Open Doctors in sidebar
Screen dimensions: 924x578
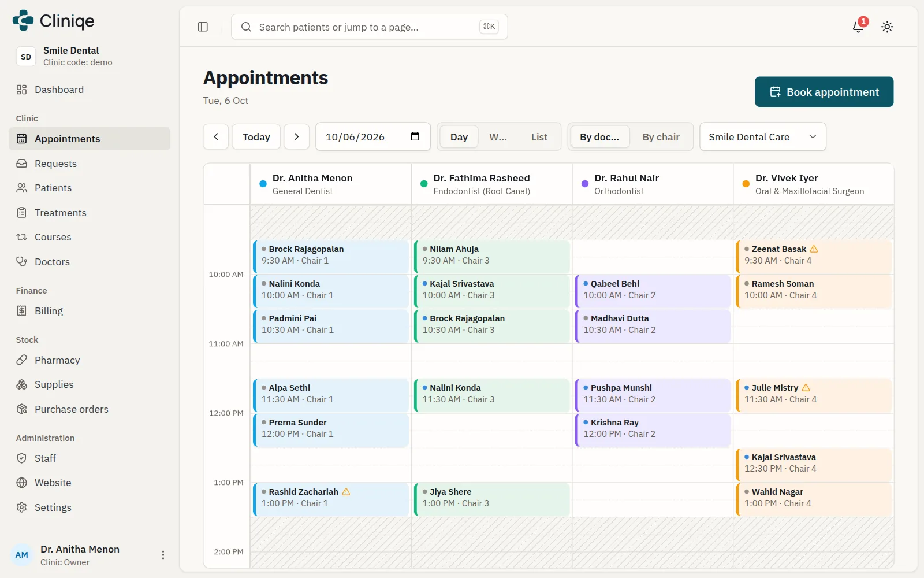point(90,262)
